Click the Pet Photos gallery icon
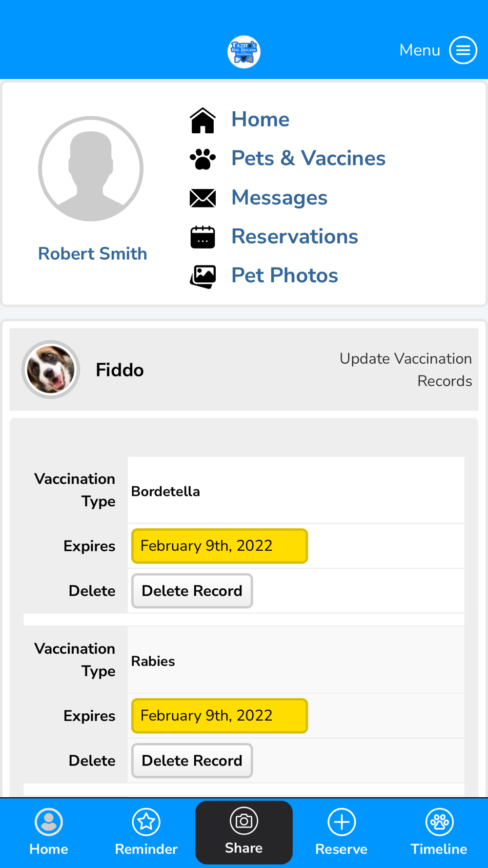 [203, 276]
